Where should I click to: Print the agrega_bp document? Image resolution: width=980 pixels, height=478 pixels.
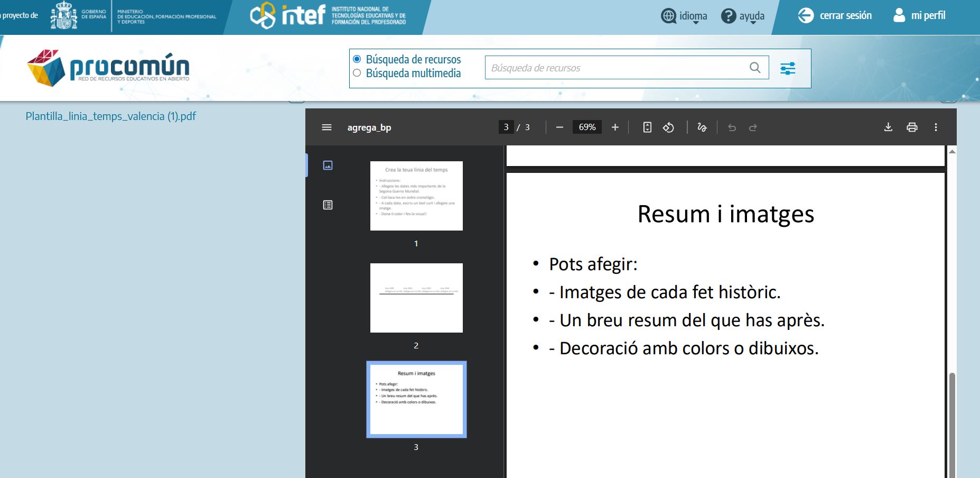click(x=912, y=127)
